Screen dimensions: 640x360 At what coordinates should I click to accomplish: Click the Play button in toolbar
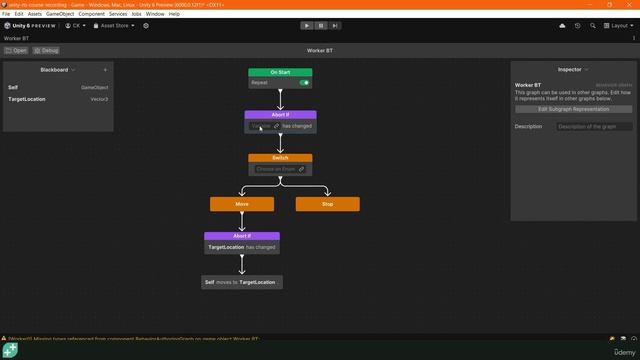(x=307, y=26)
